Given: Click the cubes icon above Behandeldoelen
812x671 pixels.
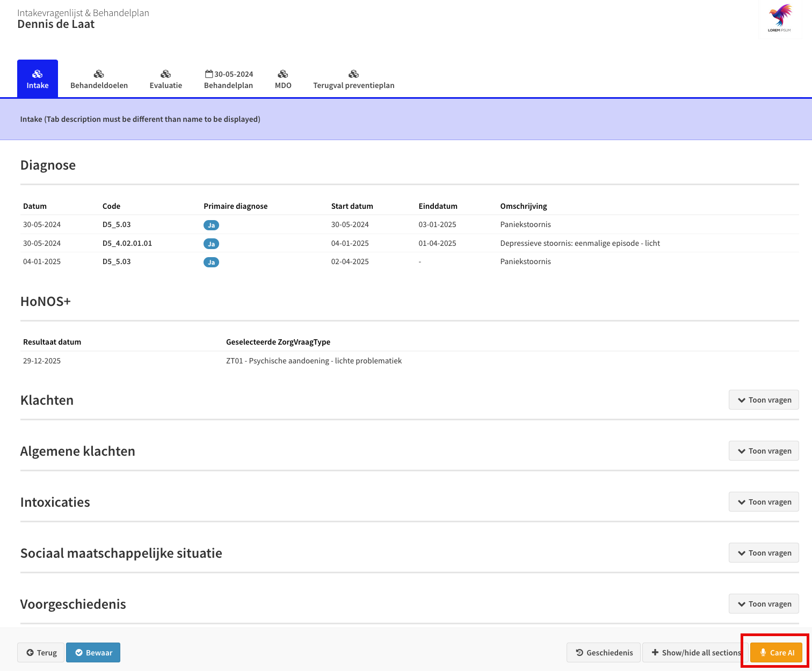Looking at the screenshot, I should click(x=99, y=74).
